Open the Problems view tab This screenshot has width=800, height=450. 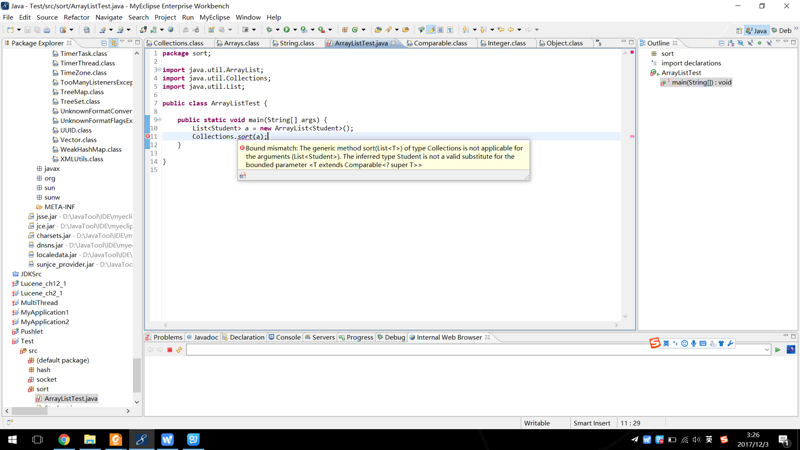point(164,337)
